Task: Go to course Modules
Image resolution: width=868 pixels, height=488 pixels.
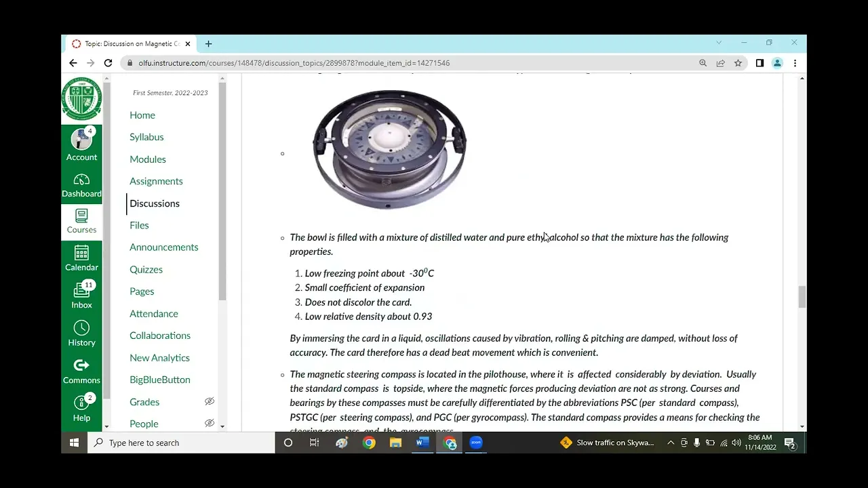Action: (148, 159)
